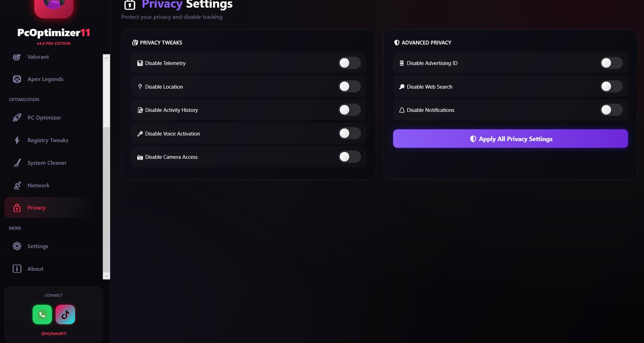Viewport: 644px width, 343px height.
Task: Enable the Disable Telemetry toggle
Action: [x=349, y=63]
